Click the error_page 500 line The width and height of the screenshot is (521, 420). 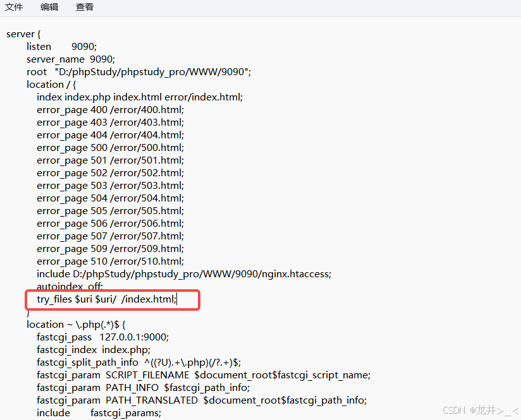pos(110,147)
